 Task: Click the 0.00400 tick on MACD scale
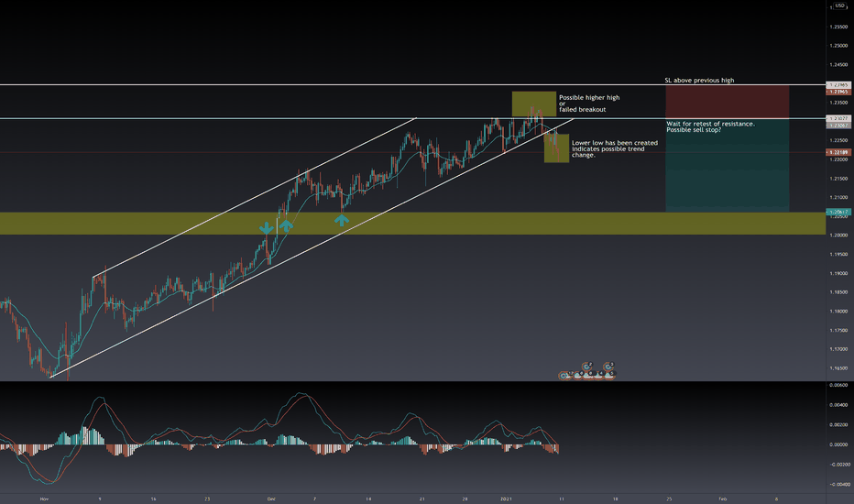click(838, 405)
